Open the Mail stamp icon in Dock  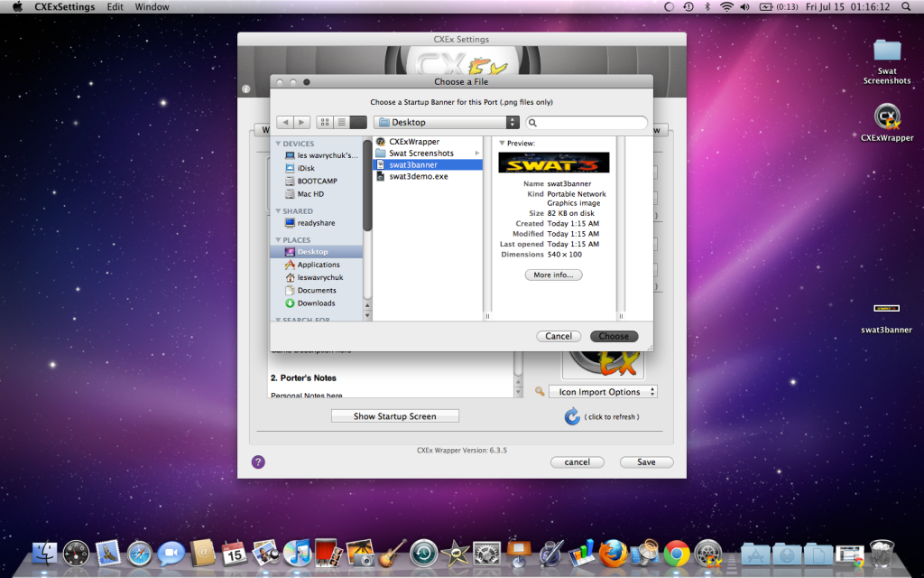point(108,554)
